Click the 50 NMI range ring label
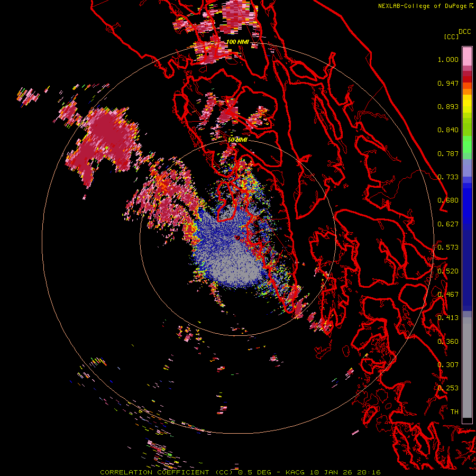Viewport: 476px width, 476px height. coord(237,140)
